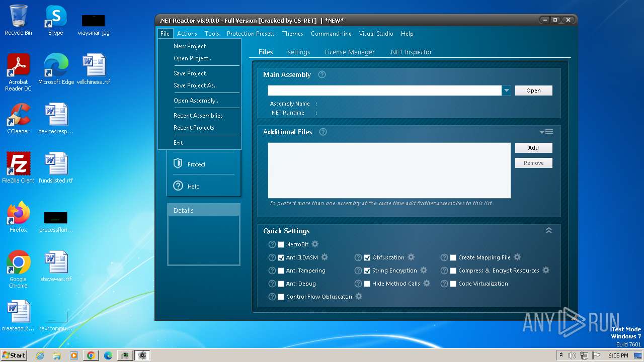This screenshot has width=644, height=362.
Task: Show help for Main Assembly section
Action: tap(322, 74)
